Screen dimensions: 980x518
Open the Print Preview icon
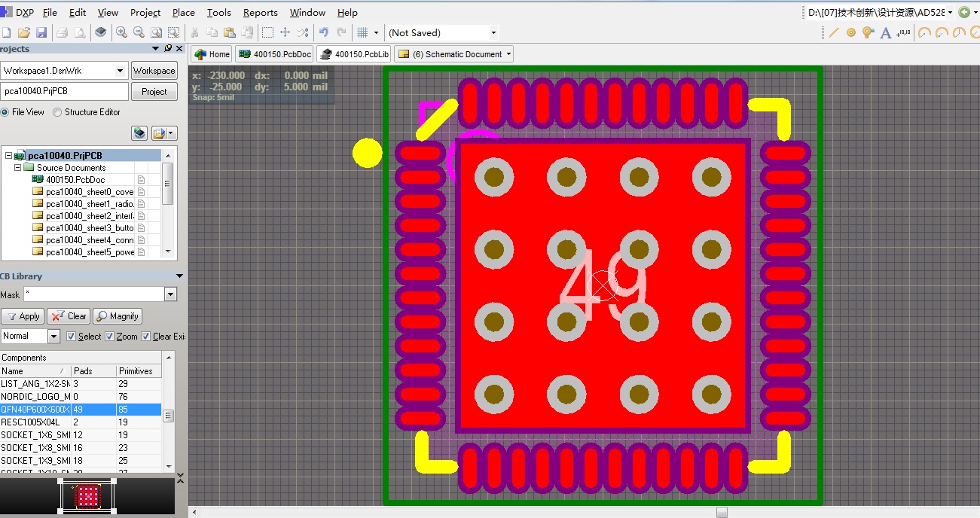(79, 32)
